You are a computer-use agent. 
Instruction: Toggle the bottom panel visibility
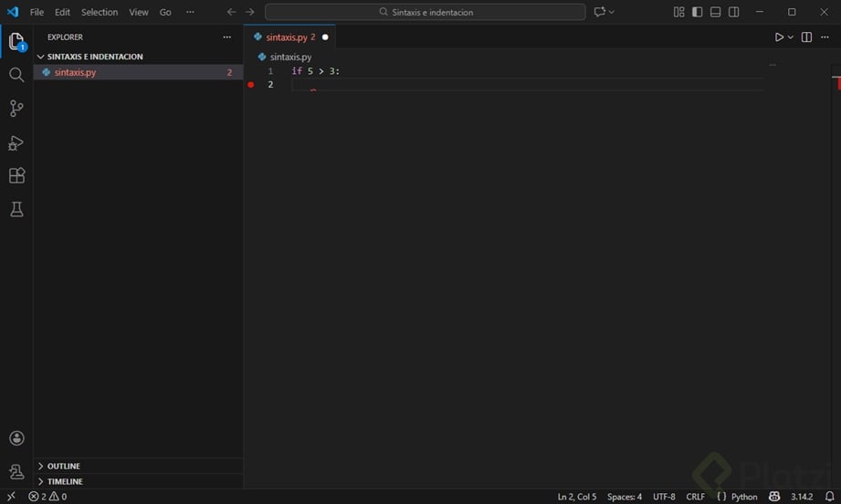point(716,12)
